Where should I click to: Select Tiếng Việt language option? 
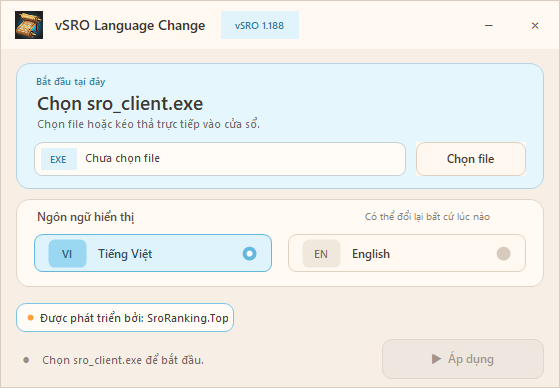[x=153, y=253]
